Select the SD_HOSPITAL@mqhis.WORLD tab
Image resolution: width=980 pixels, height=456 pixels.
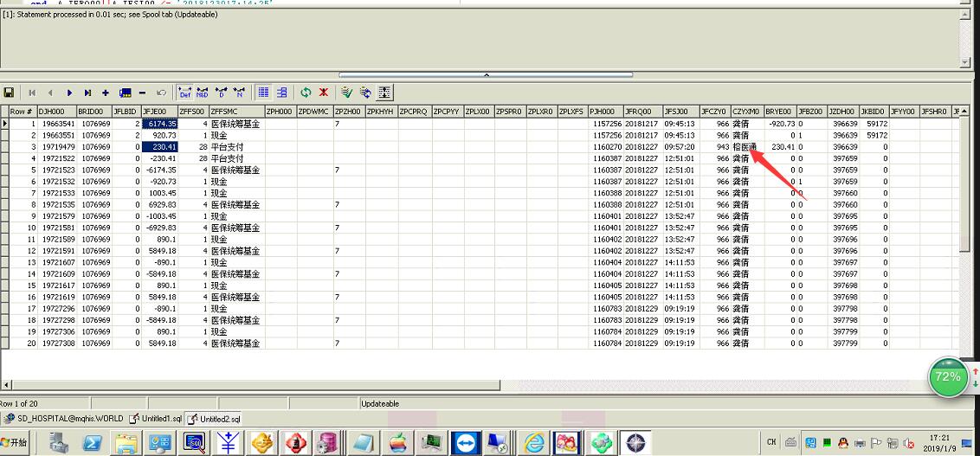(x=64, y=419)
